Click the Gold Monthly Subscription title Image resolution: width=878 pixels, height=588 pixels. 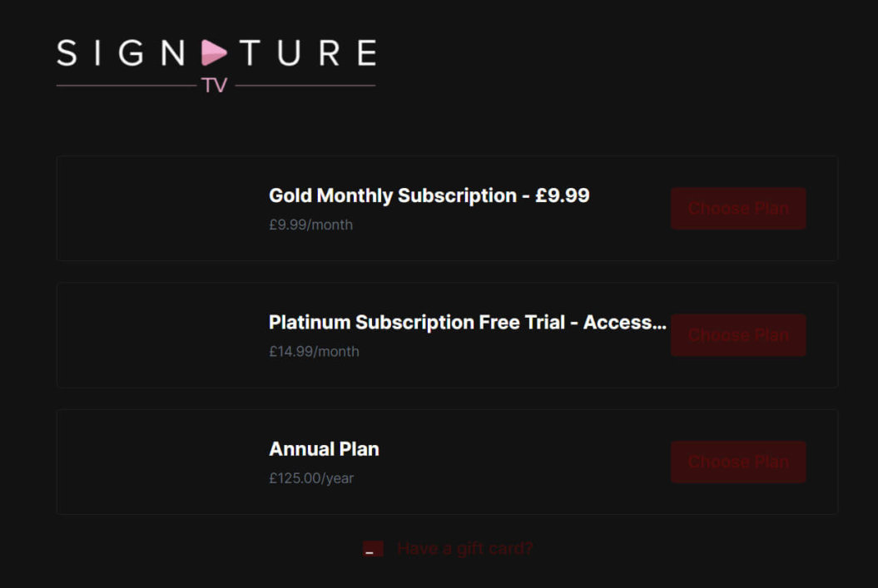[429, 195]
